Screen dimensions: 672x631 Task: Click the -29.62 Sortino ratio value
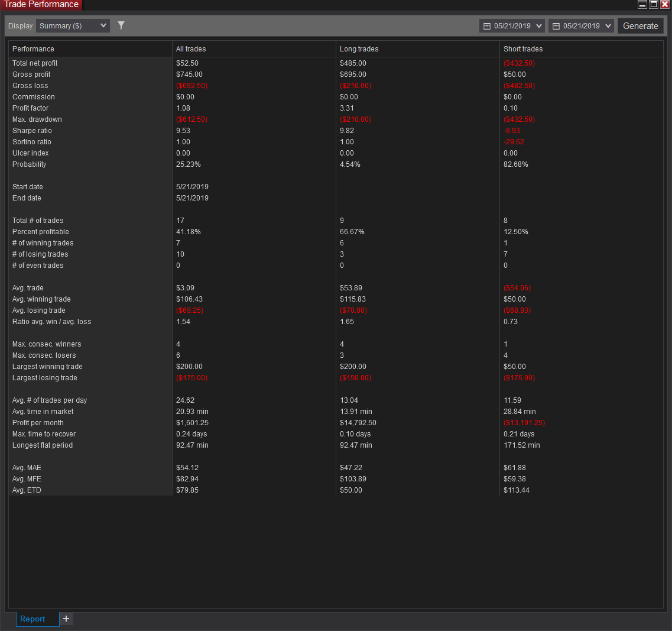click(x=514, y=141)
